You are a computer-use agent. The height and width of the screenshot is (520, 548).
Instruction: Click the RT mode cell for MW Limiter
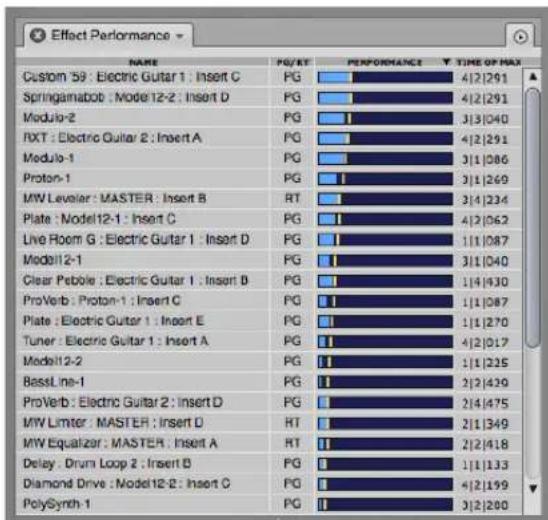[293, 423]
